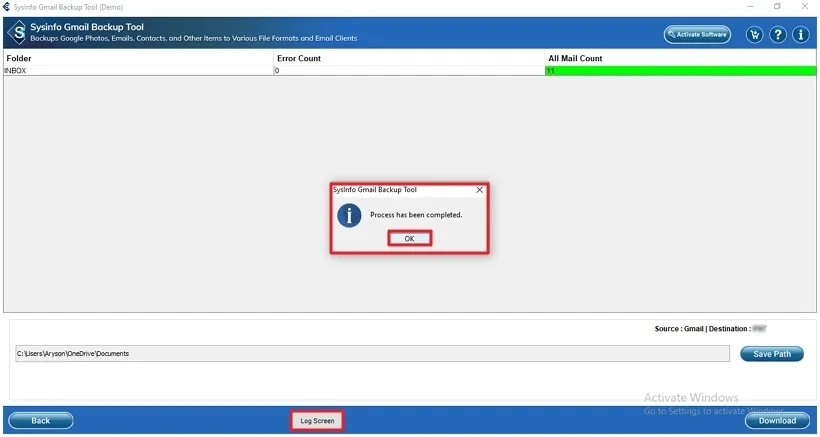The width and height of the screenshot is (820, 437).
Task: Open the shopping cart purchase icon
Action: (x=754, y=35)
